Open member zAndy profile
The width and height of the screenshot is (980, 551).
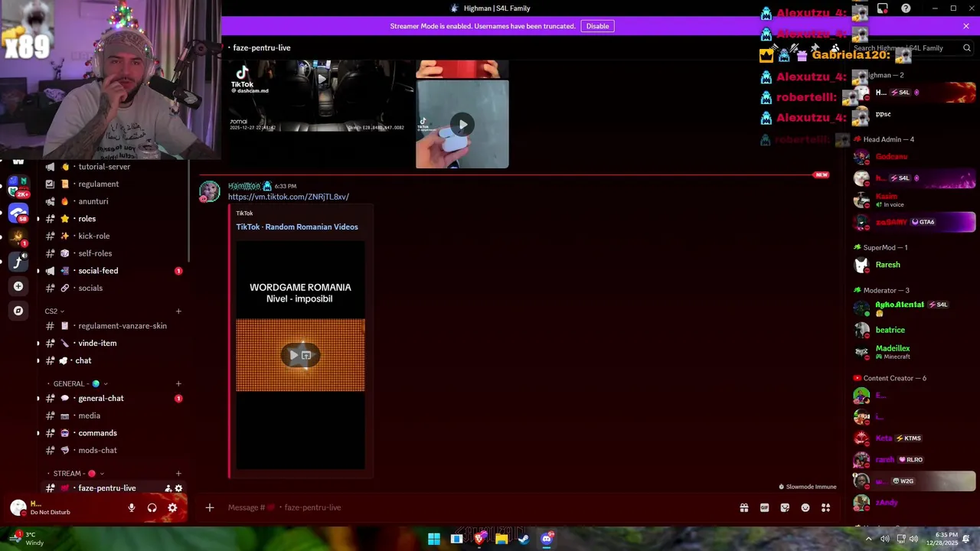887,503
